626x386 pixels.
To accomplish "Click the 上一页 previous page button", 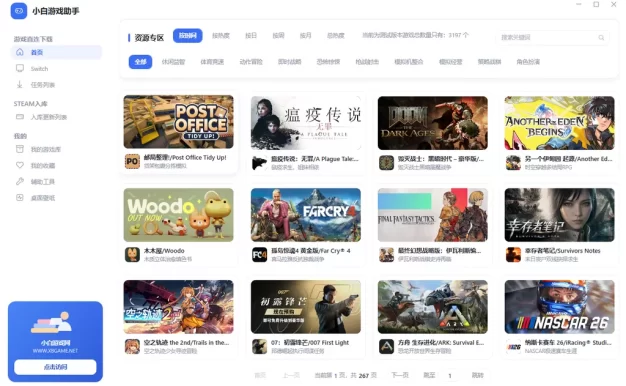I will [291, 375].
